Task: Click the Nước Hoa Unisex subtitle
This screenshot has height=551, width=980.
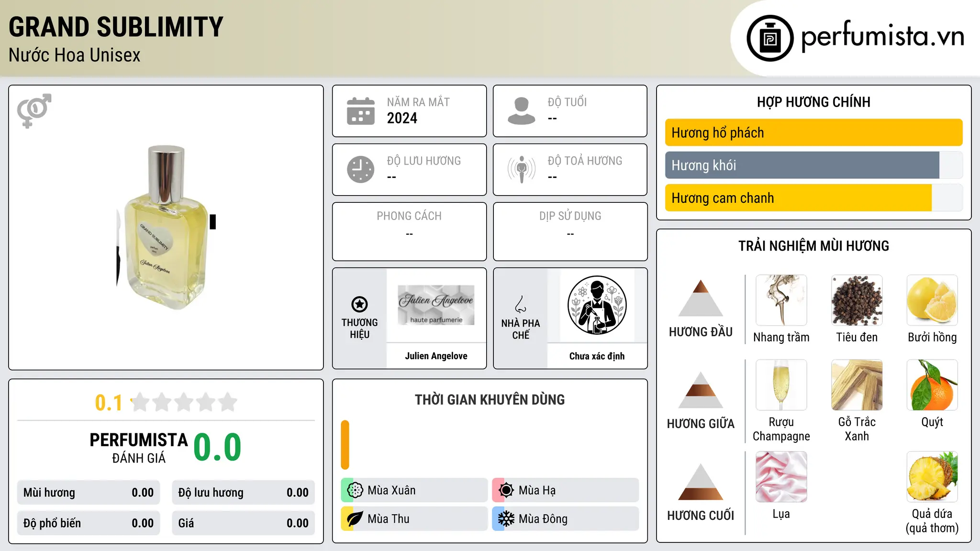Action: tap(75, 55)
